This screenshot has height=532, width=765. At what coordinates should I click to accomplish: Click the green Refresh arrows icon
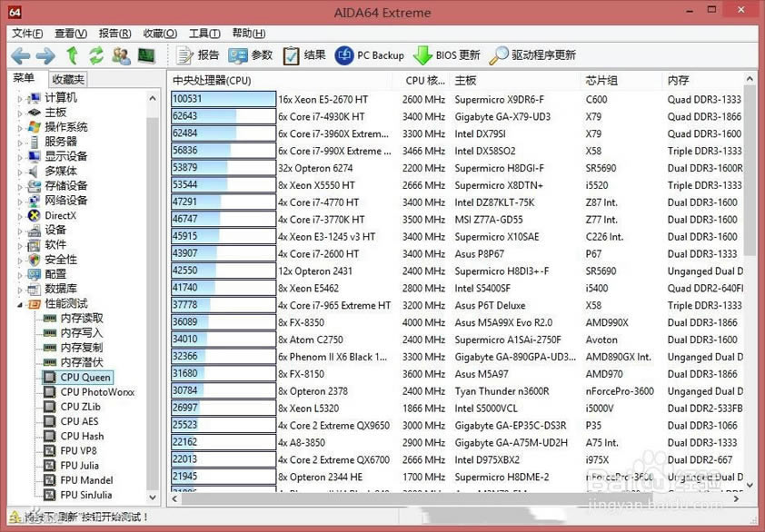pyautogui.click(x=96, y=55)
